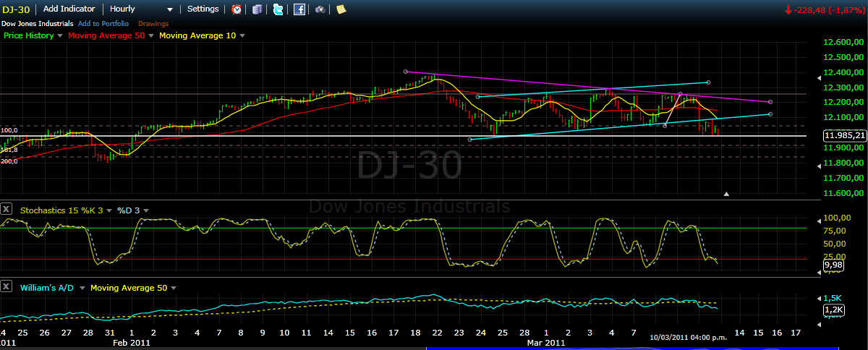Click the Add Indicator button
The height and width of the screenshot is (350, 868).
69,9
